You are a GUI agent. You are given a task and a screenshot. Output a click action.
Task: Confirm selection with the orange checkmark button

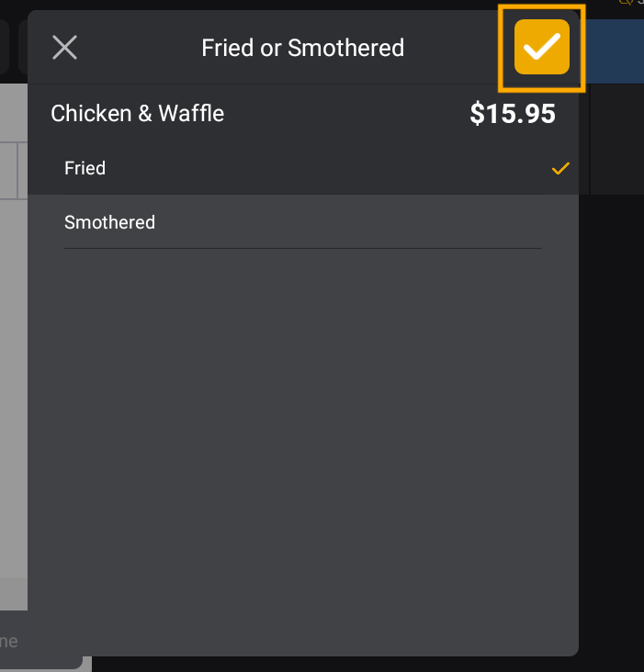tap(542, 47)
